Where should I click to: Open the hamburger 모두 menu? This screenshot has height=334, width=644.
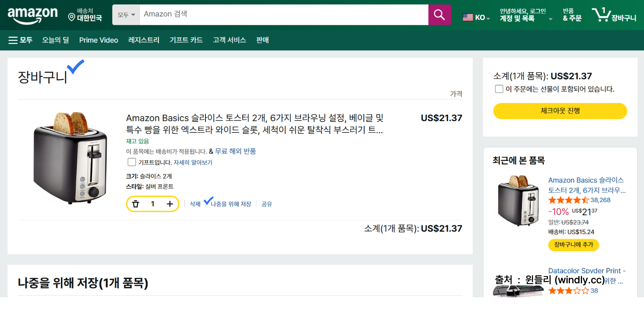point(20,40)
